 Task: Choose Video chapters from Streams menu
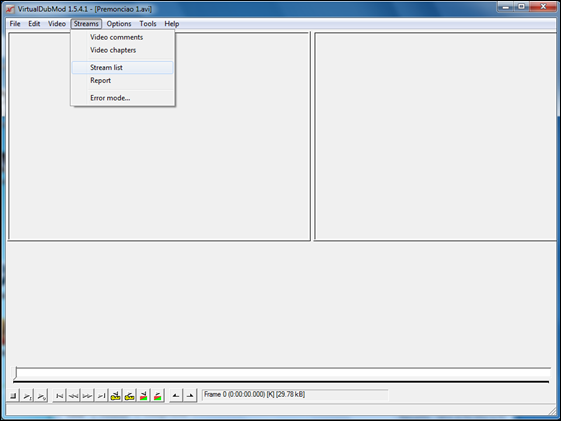click(122, 50)
